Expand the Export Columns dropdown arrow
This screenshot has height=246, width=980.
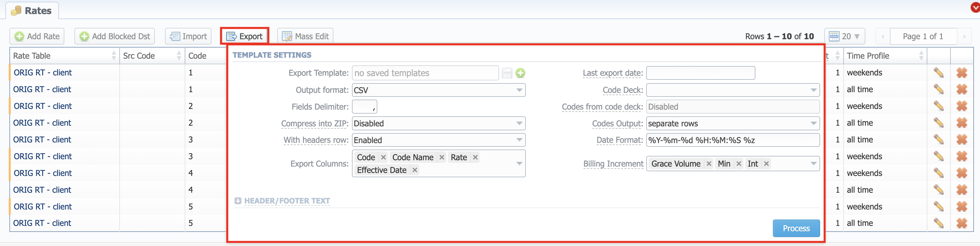[x=519, y=164]
